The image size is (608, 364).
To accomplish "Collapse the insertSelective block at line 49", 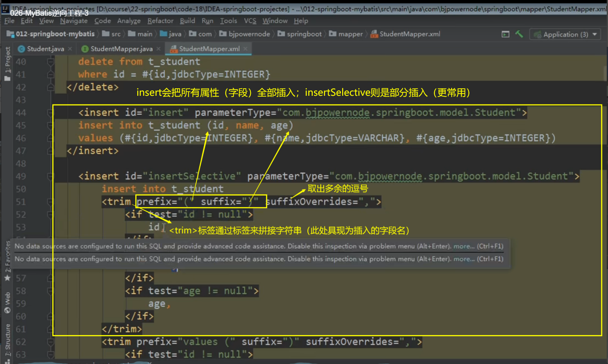I will 51,177.
